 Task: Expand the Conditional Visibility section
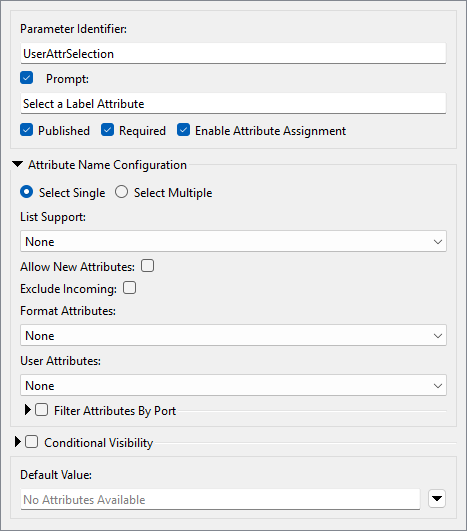click(x=18, y=442)
